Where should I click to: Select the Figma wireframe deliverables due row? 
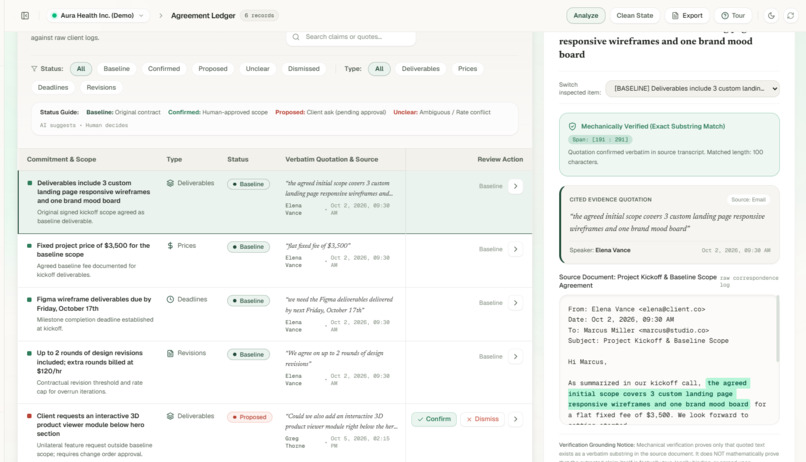pyautogui.click(x=275, y=314)
